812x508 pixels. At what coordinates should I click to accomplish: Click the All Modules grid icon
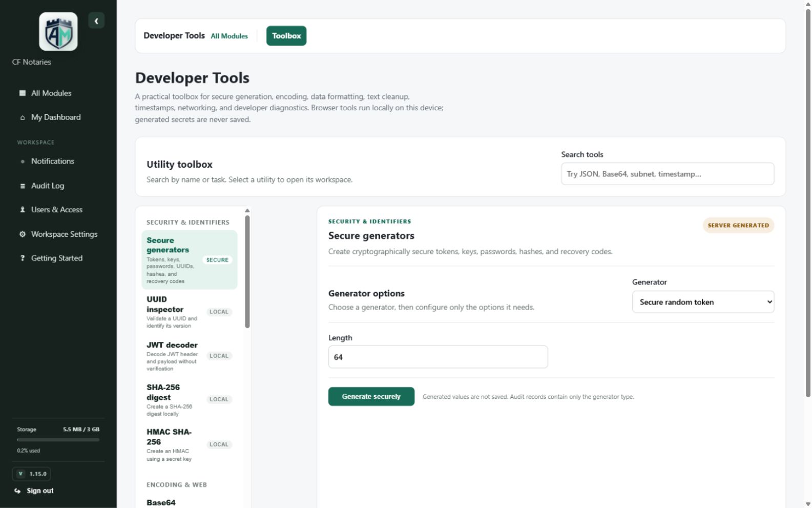(x=23, y=93)
